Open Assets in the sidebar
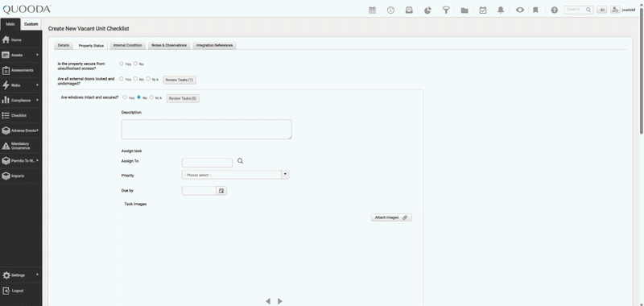Screen dimensions: 644x306 coord(21,55)
